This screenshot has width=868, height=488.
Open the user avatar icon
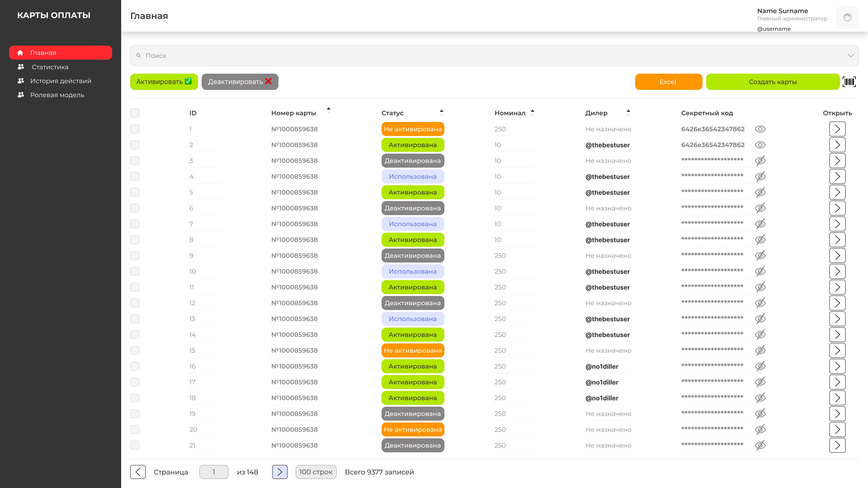(x=847, y=18)
